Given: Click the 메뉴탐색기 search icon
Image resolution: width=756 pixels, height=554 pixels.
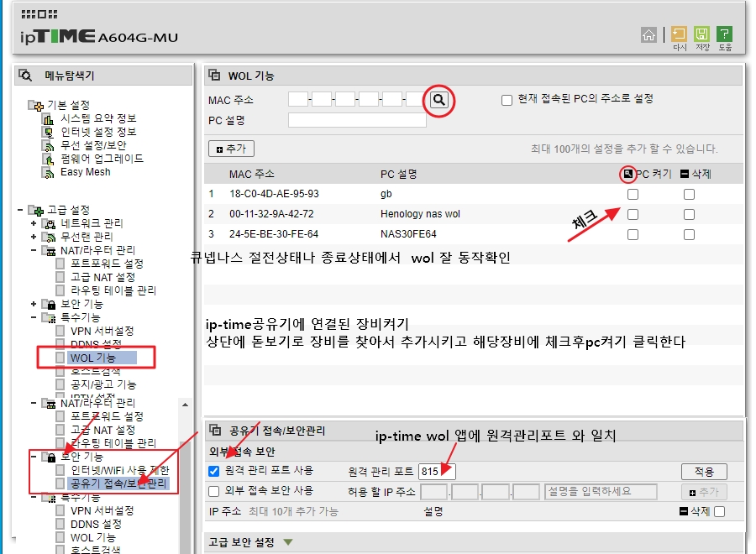Looking at the screenshot, I should (x=25, y=76).
